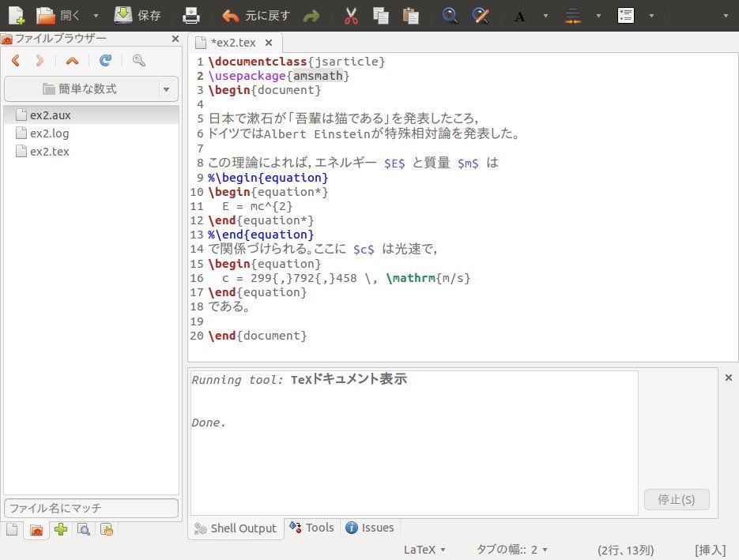Open search with the magnifier icon

pos(450,16)
